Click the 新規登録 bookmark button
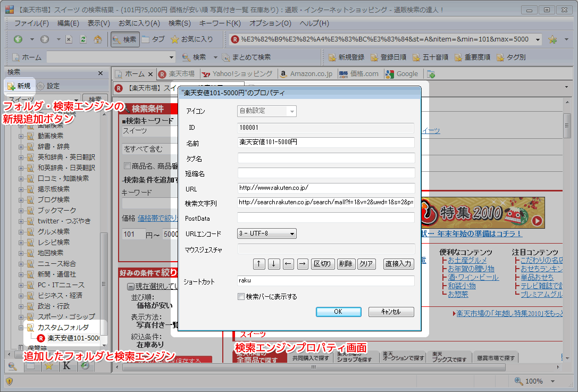Viewport: 578px width, 392px height. click(x=347, y=57)
